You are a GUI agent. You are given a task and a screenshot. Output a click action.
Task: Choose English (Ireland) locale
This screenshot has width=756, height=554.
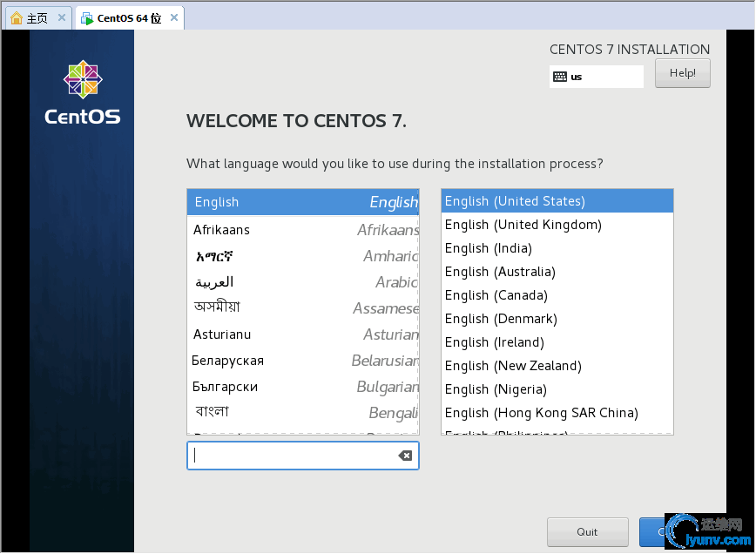(x=557, y=342)
